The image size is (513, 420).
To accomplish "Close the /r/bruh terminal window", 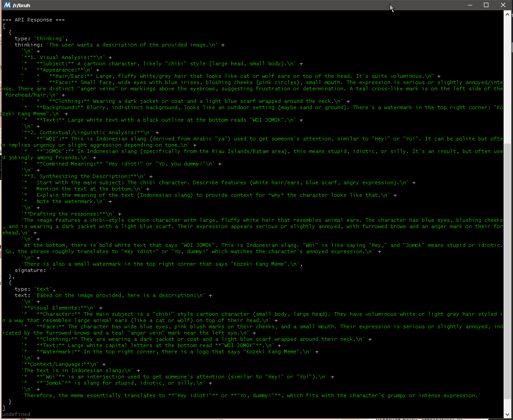I will 503,5.
